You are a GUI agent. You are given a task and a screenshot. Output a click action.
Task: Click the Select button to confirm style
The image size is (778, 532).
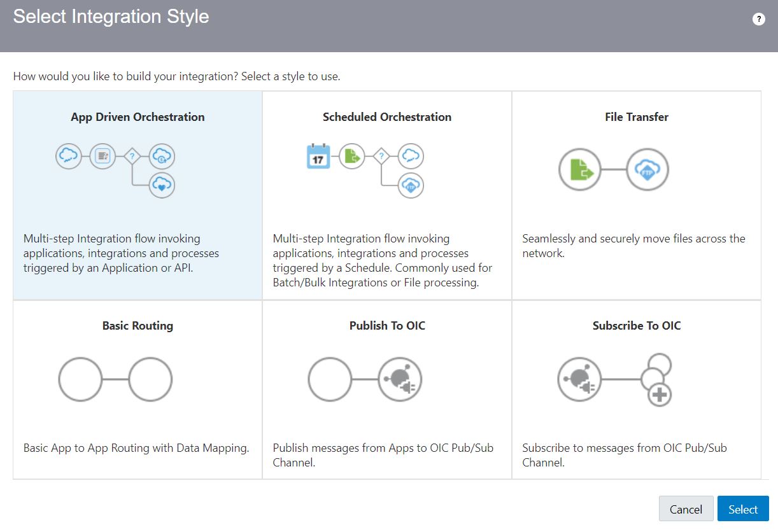[742, 508]
